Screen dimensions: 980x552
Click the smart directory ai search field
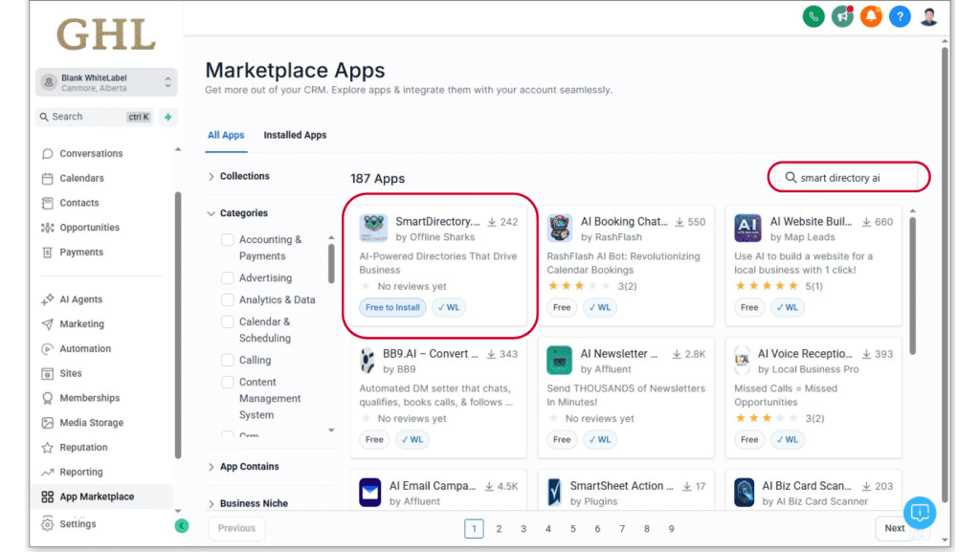click(x=852, y=177)
